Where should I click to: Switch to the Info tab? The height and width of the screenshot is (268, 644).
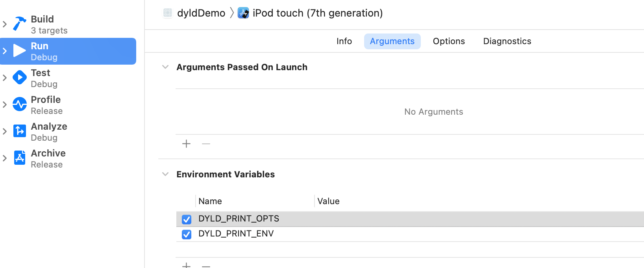click(344, 41)
